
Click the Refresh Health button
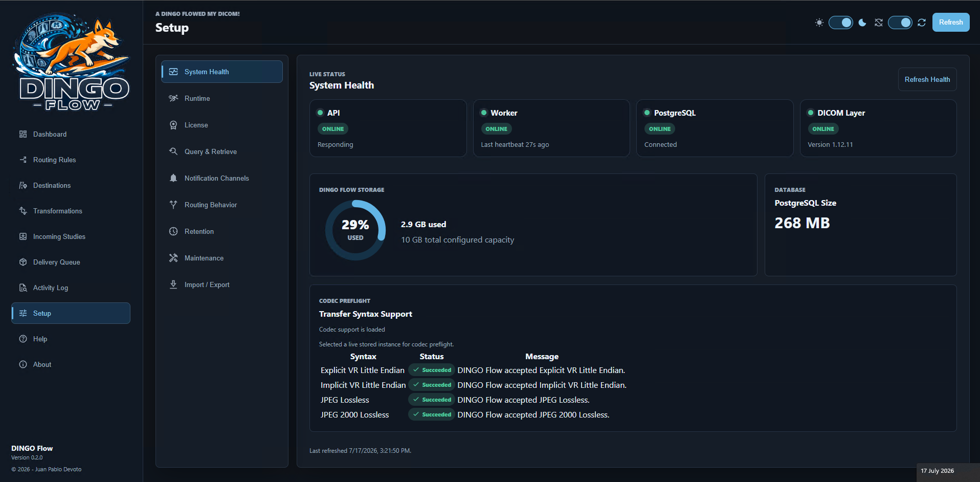(927, 79)
